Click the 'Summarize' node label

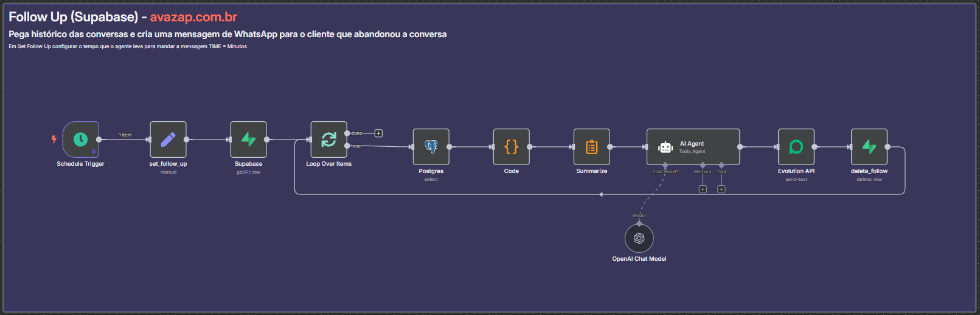[591, 171]
